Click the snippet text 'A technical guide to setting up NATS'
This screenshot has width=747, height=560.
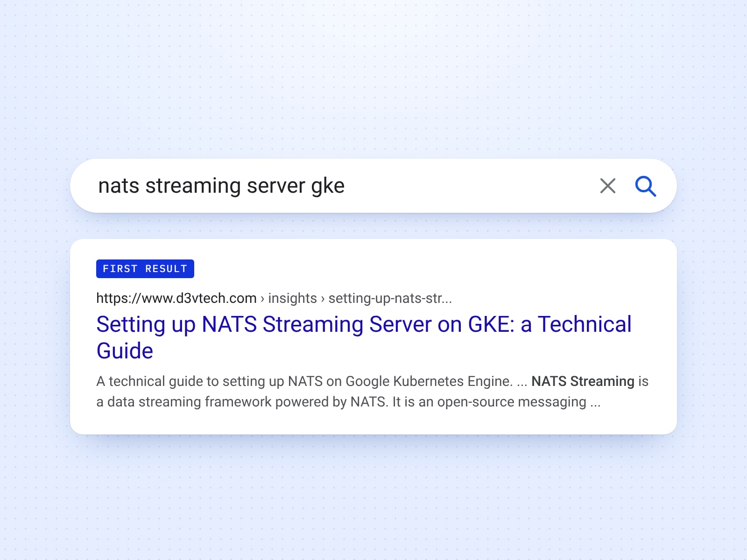[x=210, y=381]
